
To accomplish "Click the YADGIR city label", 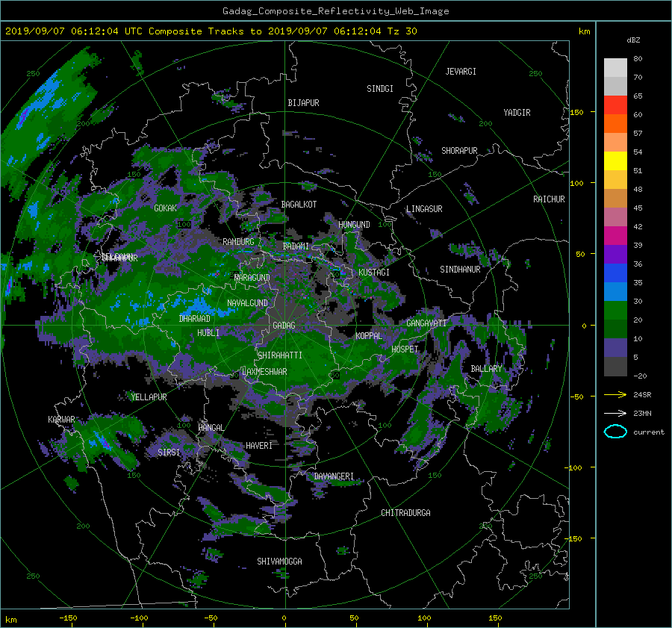I will pyautogui.click(x=517, y=113).
